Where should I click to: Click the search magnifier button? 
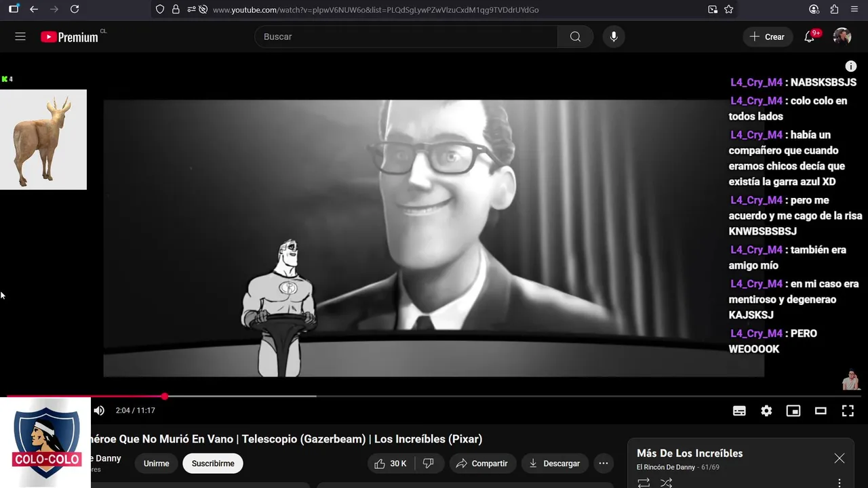575,37
